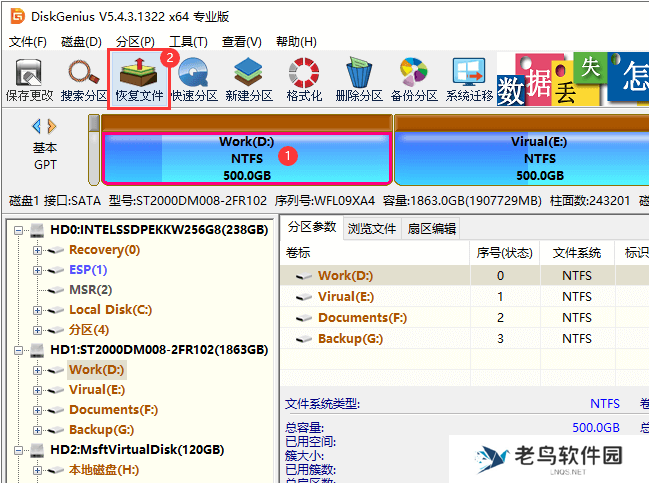Image resolution: width=649 pixels, height=485 pixels.
Task: Click the 文件系统 column header
Action: coord(576,253)
